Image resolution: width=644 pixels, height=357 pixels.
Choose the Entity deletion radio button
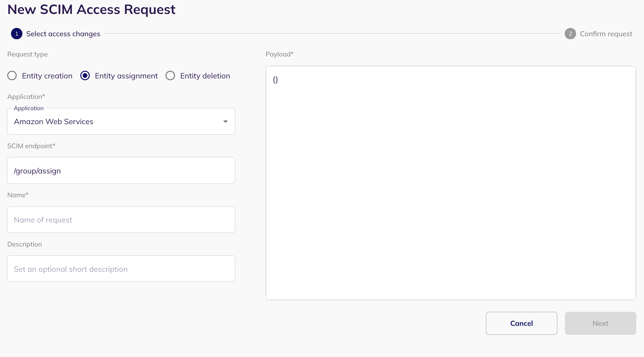click(x=170, y=76)
